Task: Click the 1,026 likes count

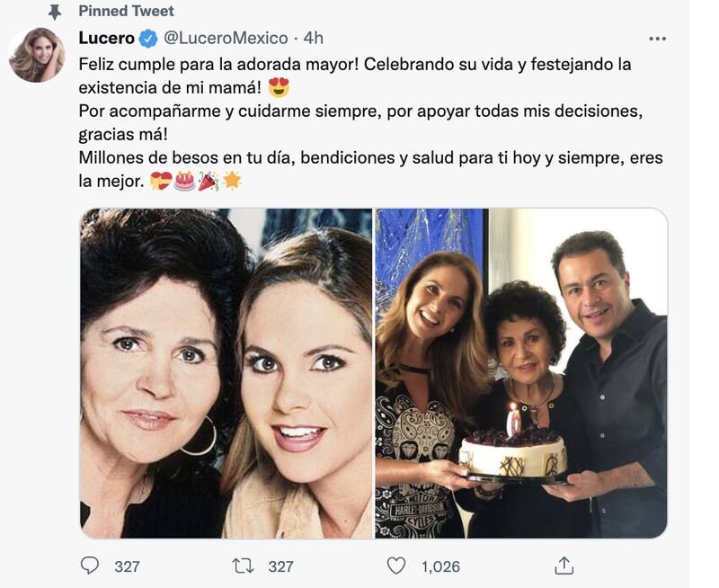Action: pos(440,566)
